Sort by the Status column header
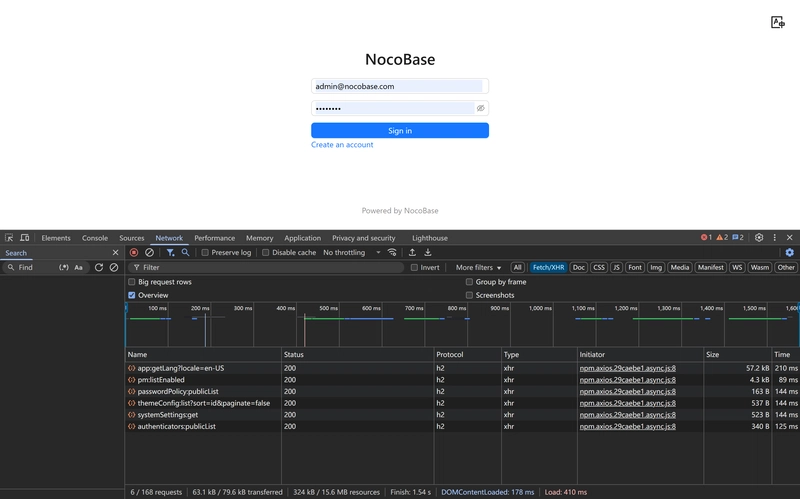The width and height of the screenshot is (800, 499). click(357, 355)
